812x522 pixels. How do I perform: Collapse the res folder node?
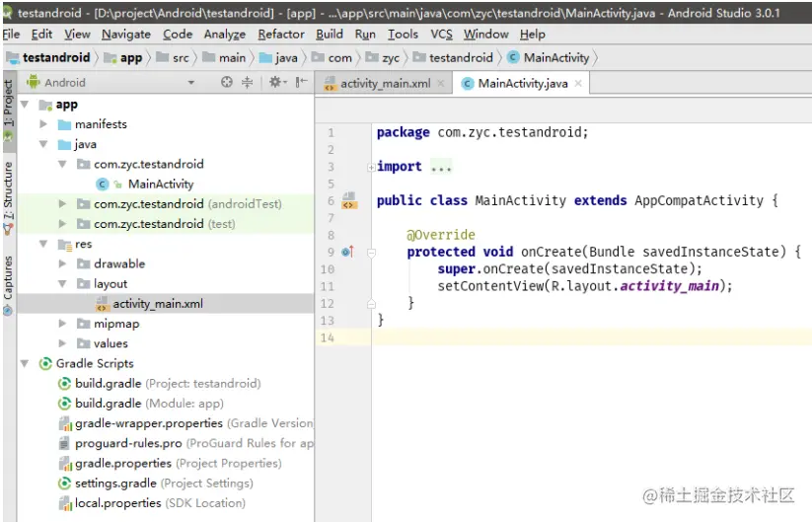[x=43, y=244]
